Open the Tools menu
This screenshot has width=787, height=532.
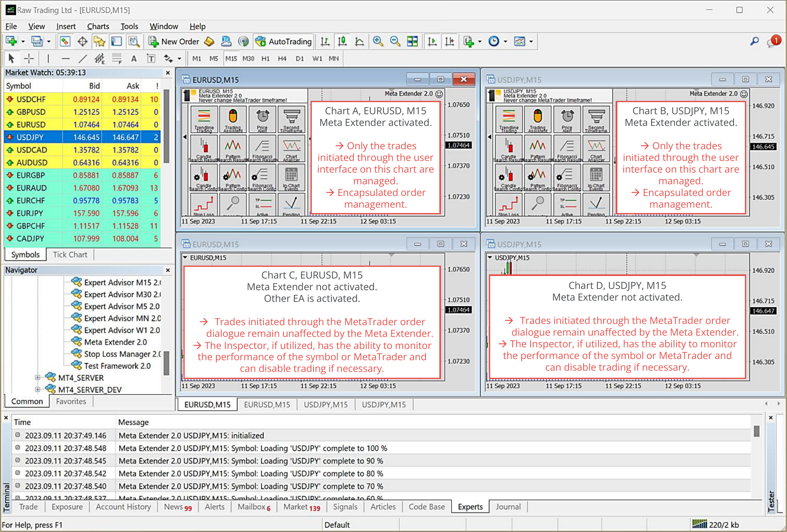pyautogui.click(x=129, y=26)
